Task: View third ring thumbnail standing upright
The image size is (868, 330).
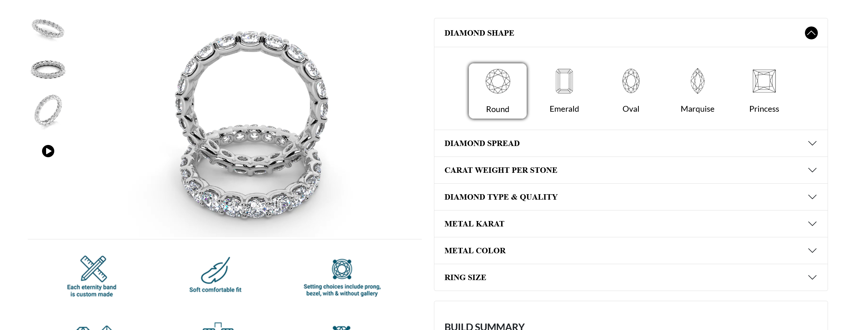Action: point(48,111)
